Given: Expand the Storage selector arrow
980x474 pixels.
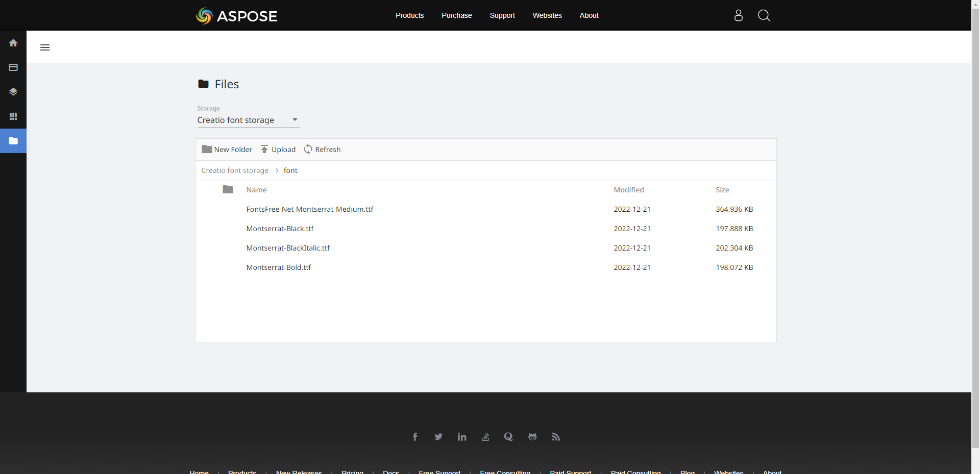Looking at the screenshot, I should 295,119.
